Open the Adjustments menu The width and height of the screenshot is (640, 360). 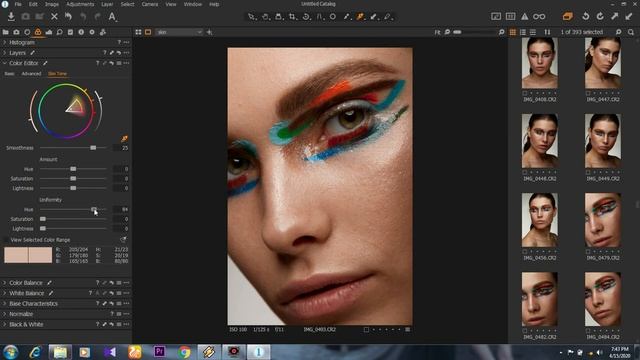[x=80, y=4]
